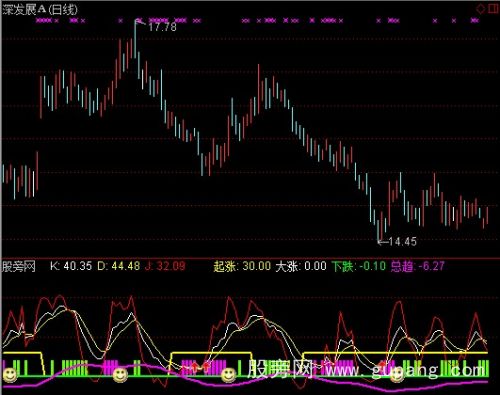Click the right red up-arrow of the adjacent pair
500x395 pixels.
tap(207, 367)
